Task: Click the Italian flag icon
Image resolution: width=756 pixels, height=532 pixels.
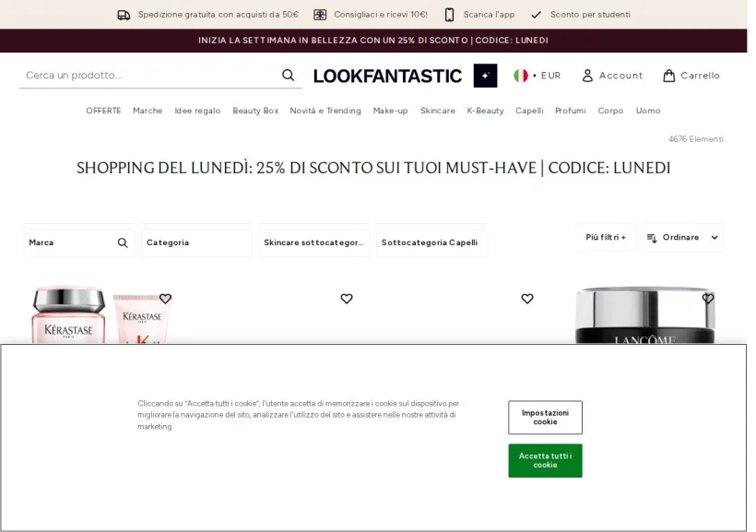Action: [520, 76]
